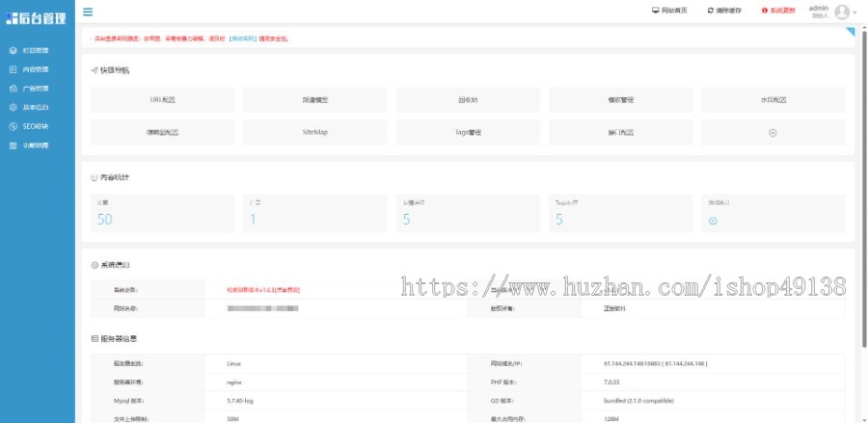Image resolution: width=868 pixels, height=423 pixels.
Task: Open the Tags管理 quick navigation tile
Action: 468,133
